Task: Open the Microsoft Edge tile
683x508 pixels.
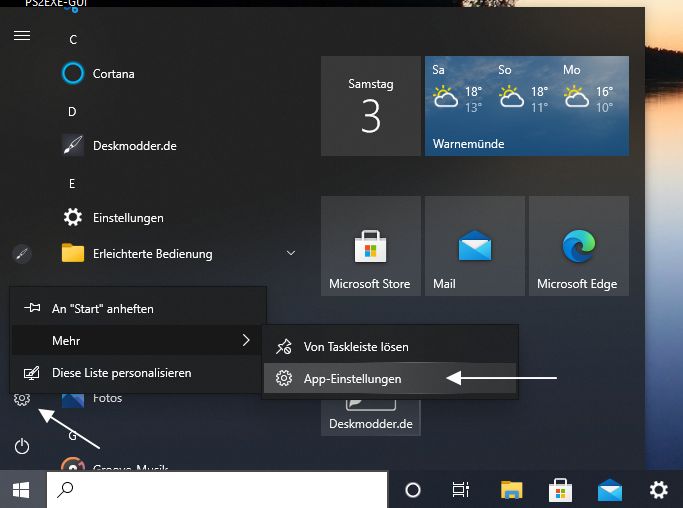Action: [x=579, y=246]
